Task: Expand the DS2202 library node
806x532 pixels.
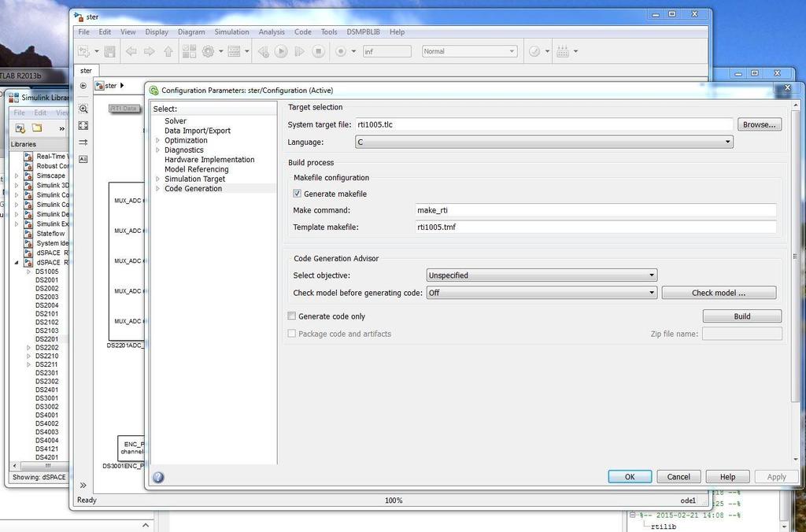Action: tap(29, 348)
